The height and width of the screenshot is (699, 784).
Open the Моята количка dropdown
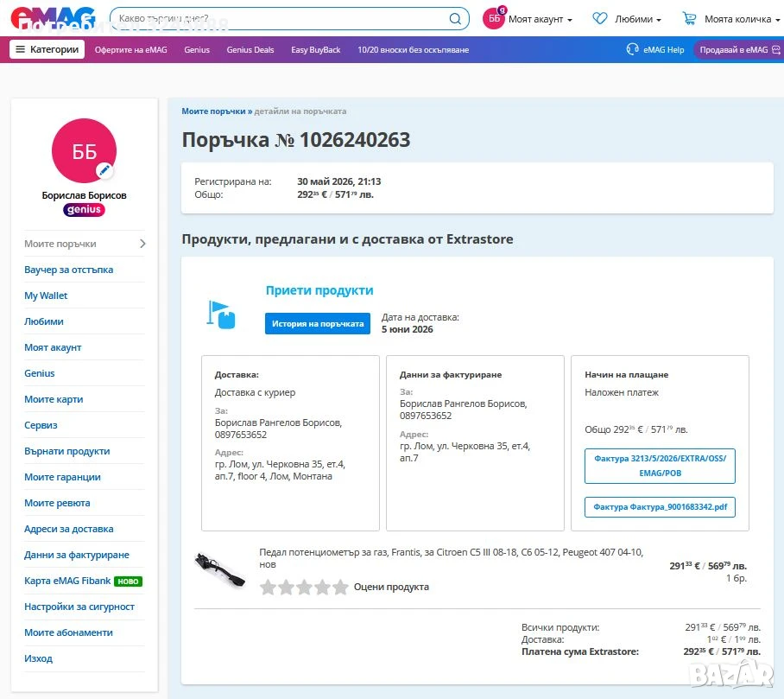click(x=742, y=19)
